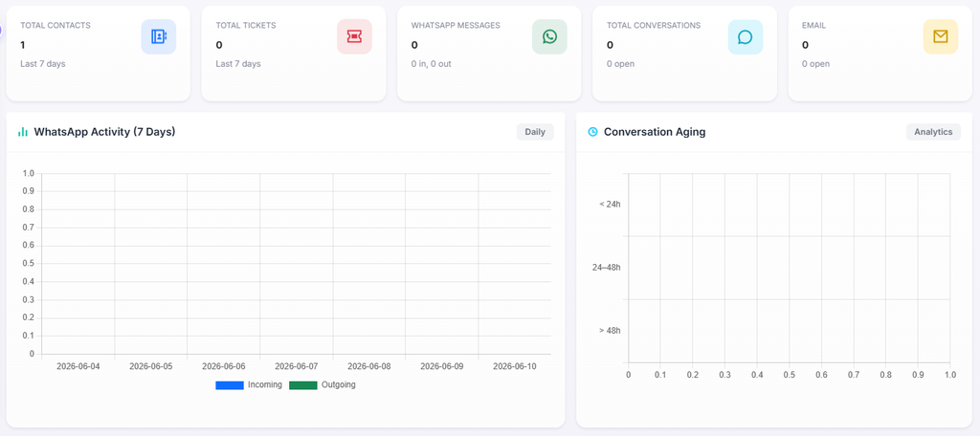Click the 2026-06-06 date axis label
This screenshot has width=980, height=436.
(224, 366)
